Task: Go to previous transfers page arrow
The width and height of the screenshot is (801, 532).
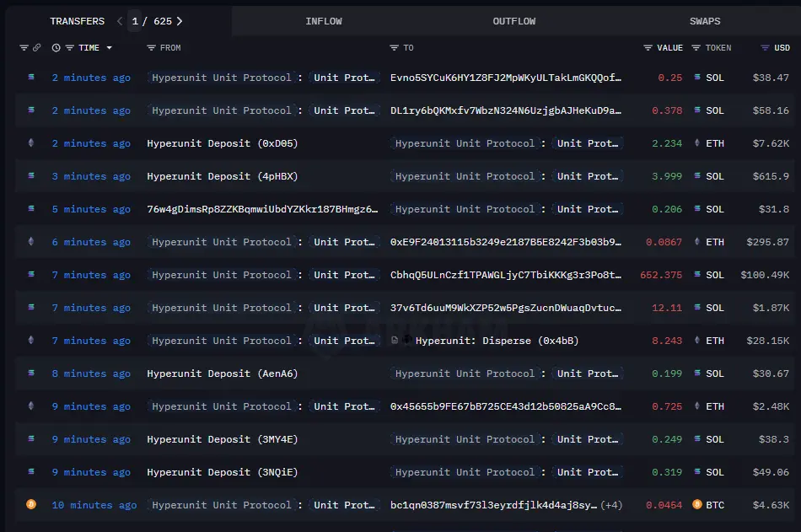Action: point(120,21)
